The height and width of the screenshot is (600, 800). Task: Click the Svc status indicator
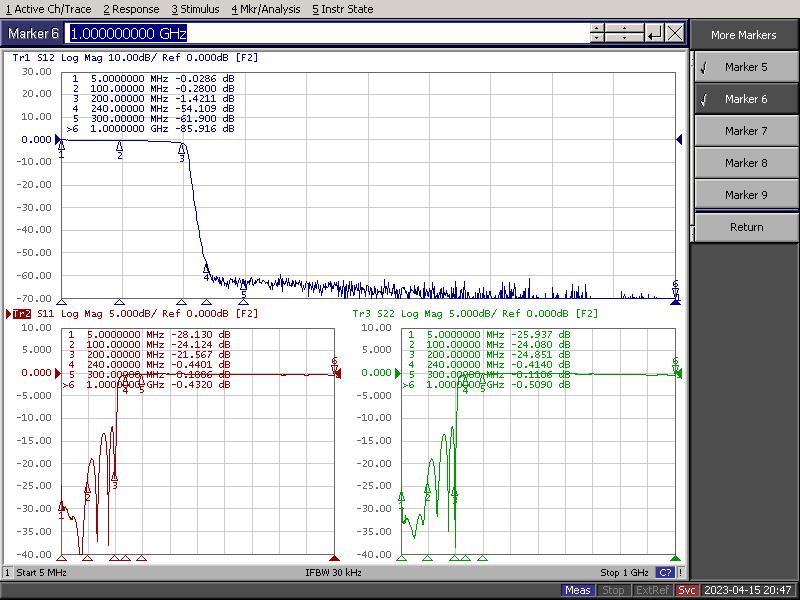687,590
